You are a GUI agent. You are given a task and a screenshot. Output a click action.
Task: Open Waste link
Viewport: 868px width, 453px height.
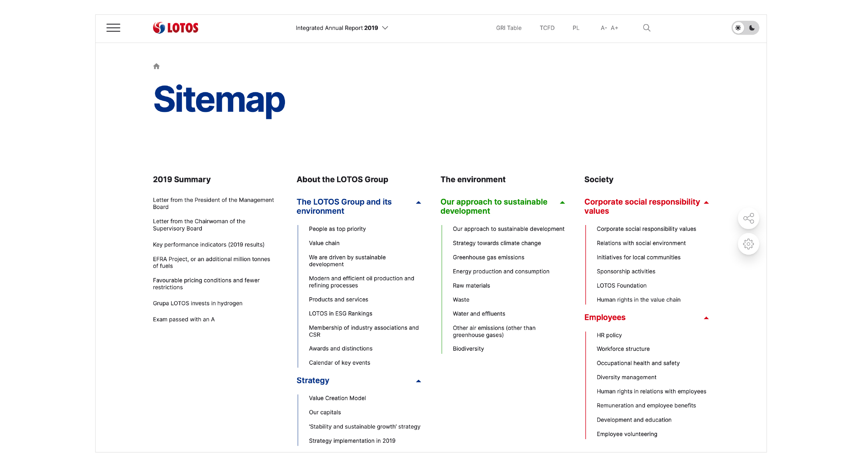click(461, 300)
